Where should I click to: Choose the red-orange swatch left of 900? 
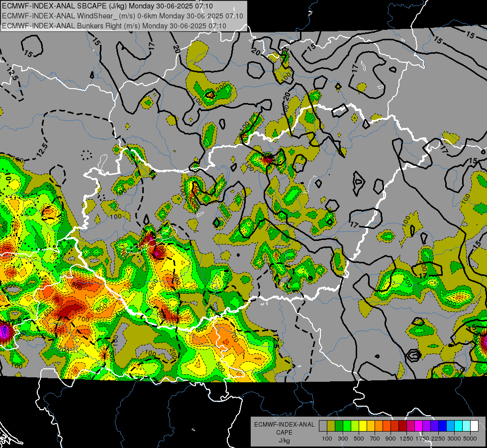pyautogui.click(x=387, y=426)
